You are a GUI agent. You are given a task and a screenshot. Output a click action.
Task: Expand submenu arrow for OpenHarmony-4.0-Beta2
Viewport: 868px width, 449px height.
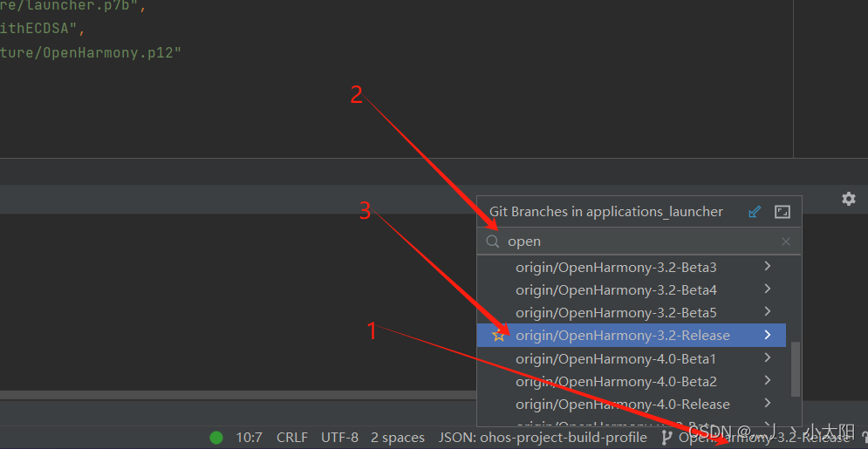[768, 380]
